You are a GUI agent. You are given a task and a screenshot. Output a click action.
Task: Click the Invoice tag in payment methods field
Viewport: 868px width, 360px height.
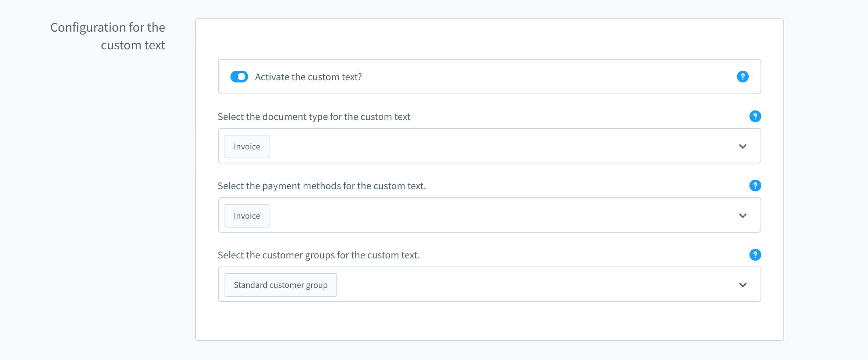pyautogui.click(x=247, y=216)
